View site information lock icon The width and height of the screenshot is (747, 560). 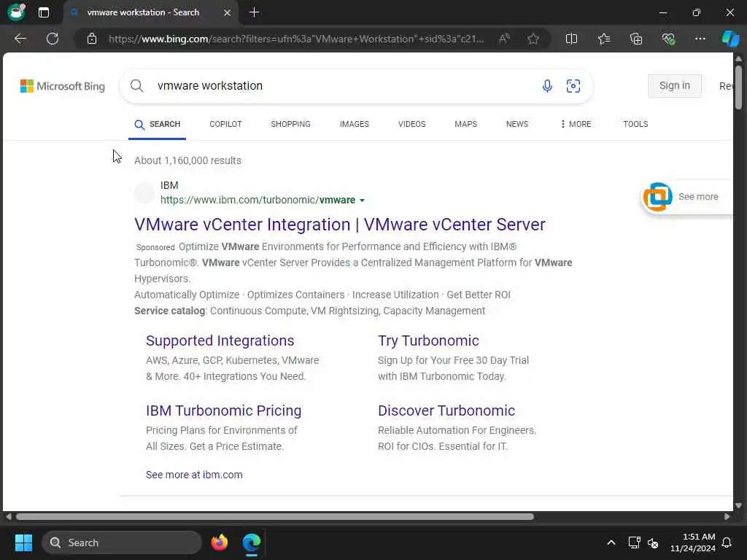click(92, 39)
